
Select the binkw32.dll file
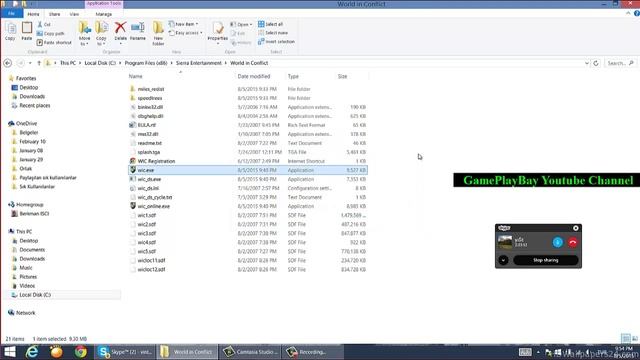[x=150, y=107]
